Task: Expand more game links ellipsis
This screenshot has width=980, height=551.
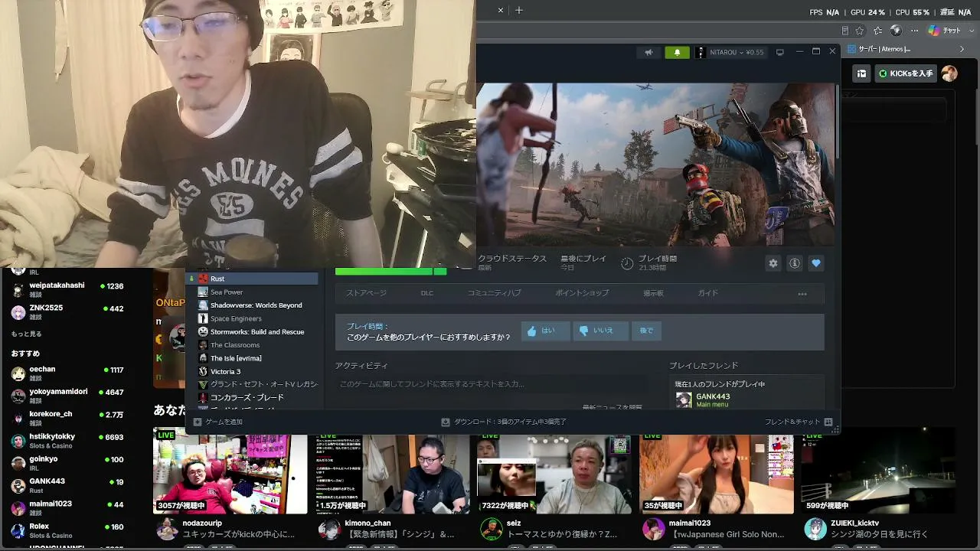Action: [802, 294]
